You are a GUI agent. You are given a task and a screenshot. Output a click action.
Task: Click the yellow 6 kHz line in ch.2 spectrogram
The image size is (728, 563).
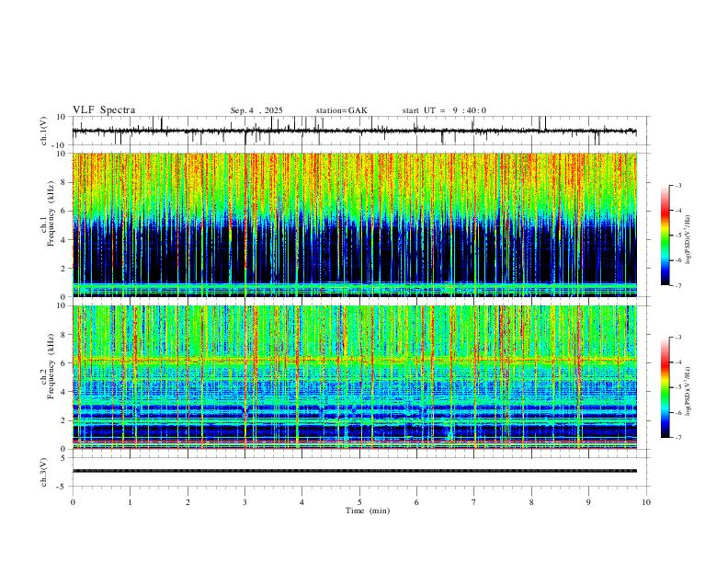coord(354,360)
